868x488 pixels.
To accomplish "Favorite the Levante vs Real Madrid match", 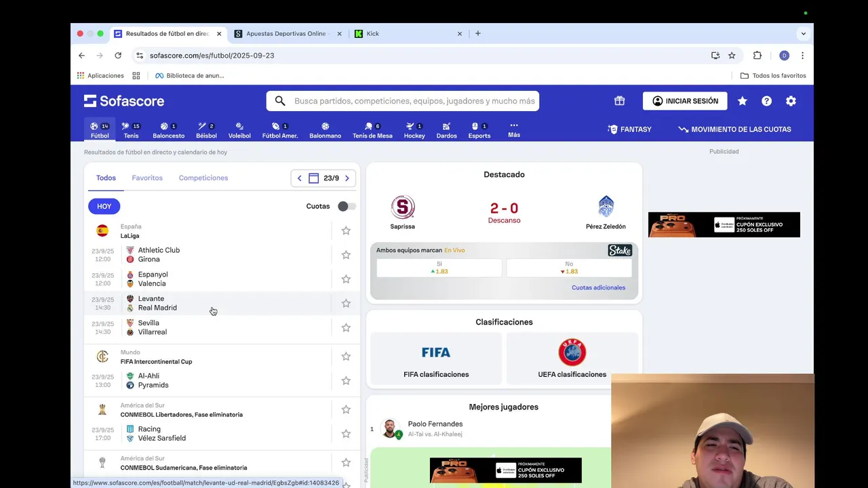I will point(346,304).
